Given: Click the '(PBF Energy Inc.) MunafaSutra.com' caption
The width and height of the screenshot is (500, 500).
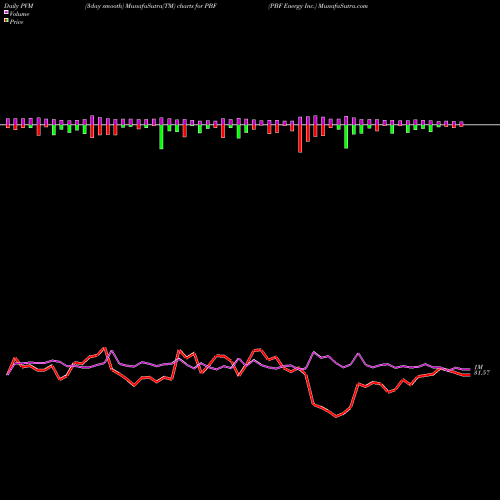Looking at the screenshot, I should pos(318,6).
